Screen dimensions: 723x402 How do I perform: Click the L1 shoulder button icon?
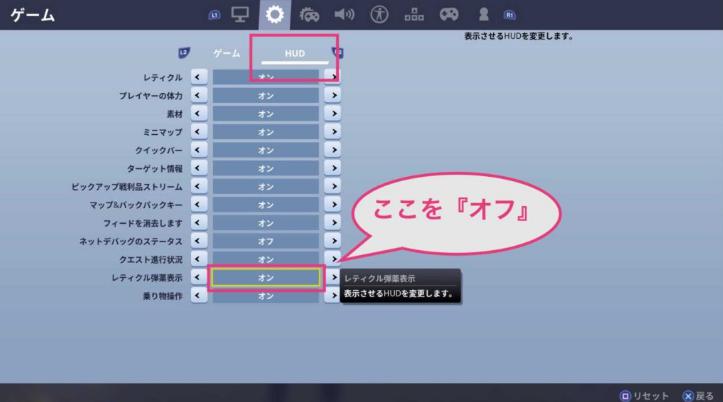pos(214,15)
